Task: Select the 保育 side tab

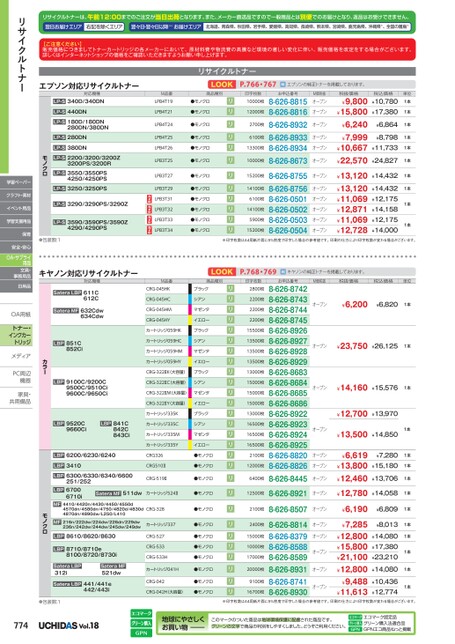Action: point(16,234)
